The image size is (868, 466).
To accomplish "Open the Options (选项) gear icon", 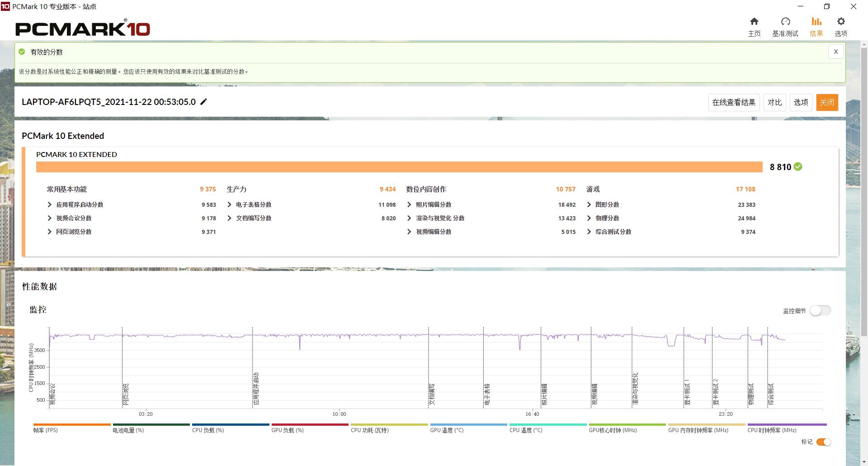I will [841, 27].
